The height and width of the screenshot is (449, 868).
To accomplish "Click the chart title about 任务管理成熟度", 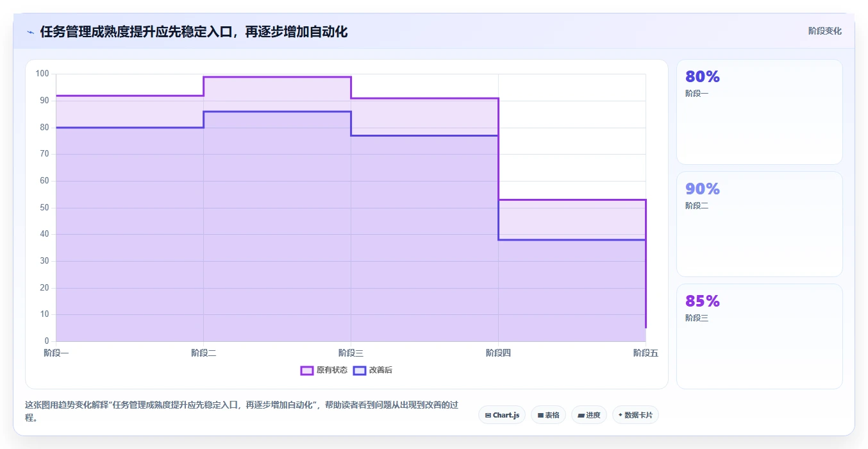I will (194, 31).
